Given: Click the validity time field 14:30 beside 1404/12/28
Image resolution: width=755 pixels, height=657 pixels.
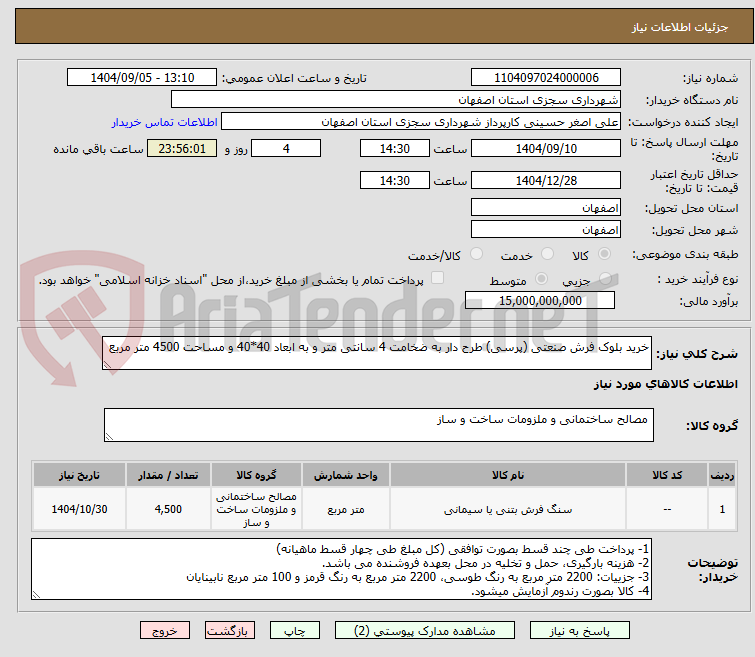Looking at the screenshot, I should pos(395,180).
